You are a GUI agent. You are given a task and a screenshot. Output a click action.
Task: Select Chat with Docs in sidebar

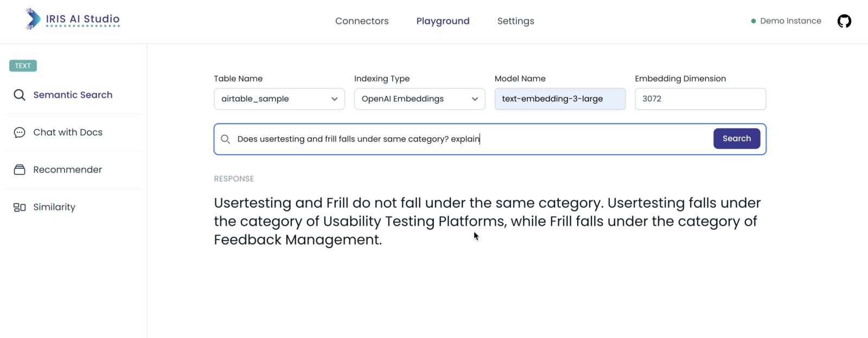coord(68,132)
